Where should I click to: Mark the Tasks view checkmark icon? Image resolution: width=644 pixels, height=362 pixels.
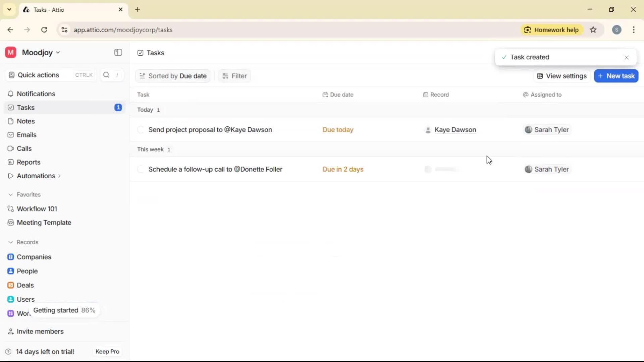[x=140, y=53]
